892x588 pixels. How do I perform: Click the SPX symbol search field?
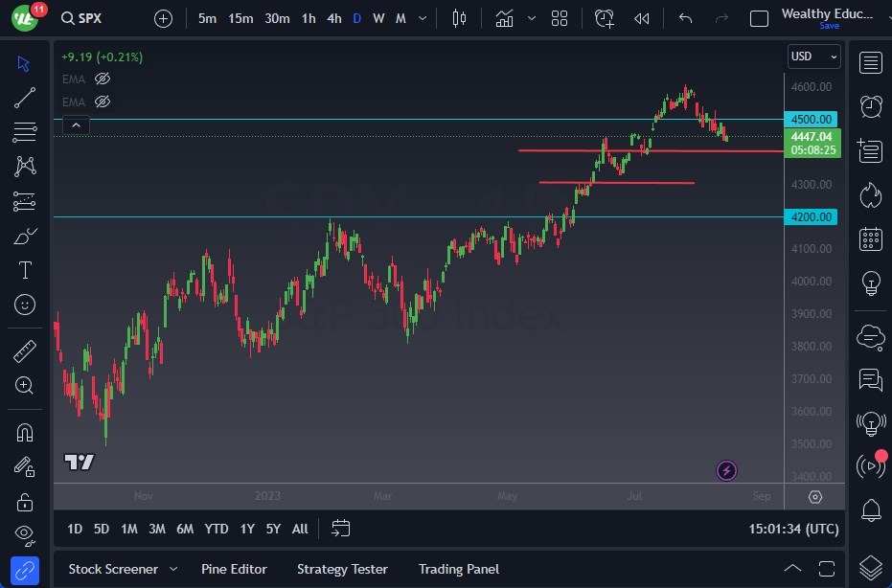[x=82, y=18]
